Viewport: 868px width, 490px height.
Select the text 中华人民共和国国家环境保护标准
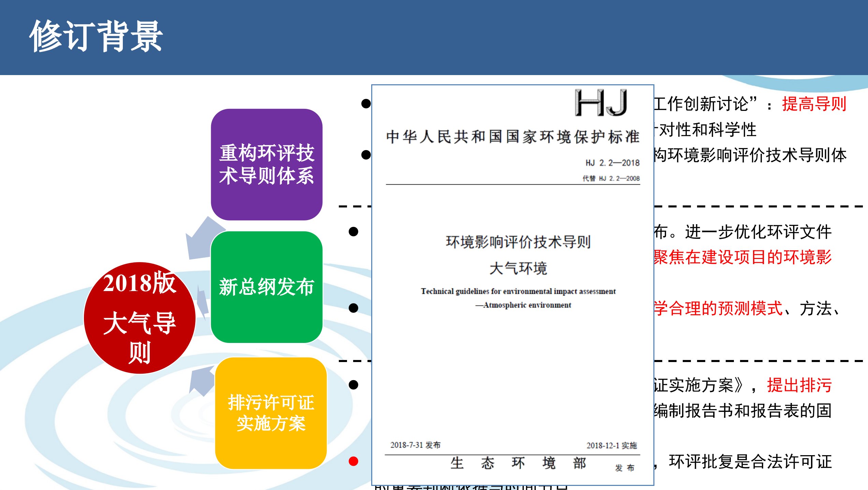pyautogui.click(x=513, y=137)
